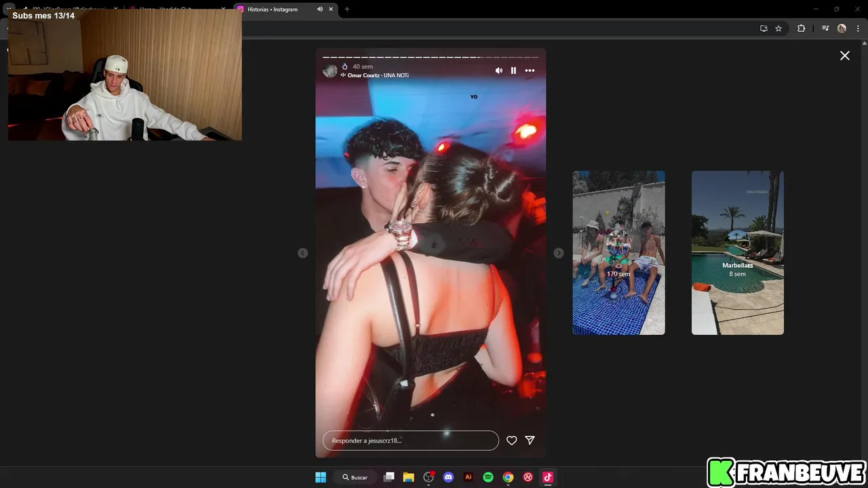This screenshot has height=488, width=868.
Task: Close the Instagram story viewer
Action: click(845, 56)
